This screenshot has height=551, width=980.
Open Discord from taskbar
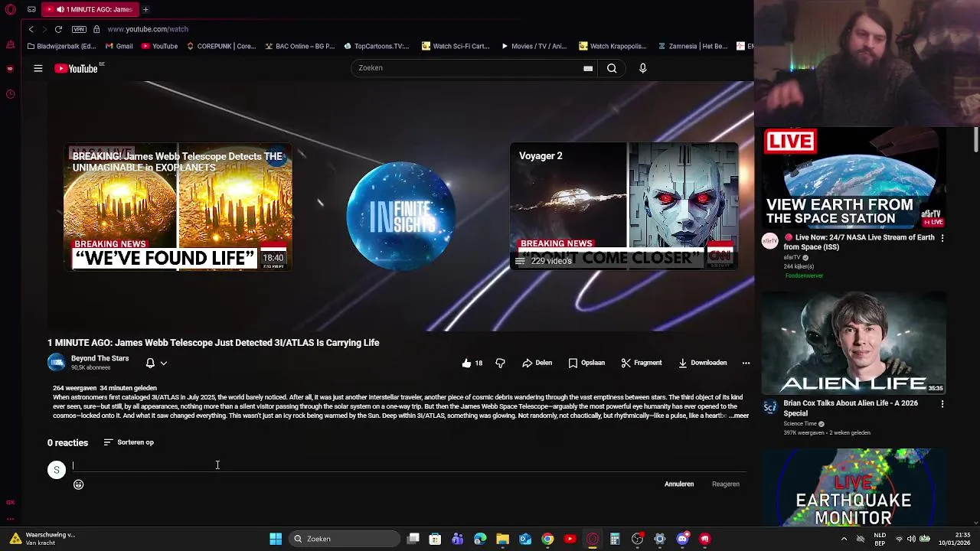[682, 539]
